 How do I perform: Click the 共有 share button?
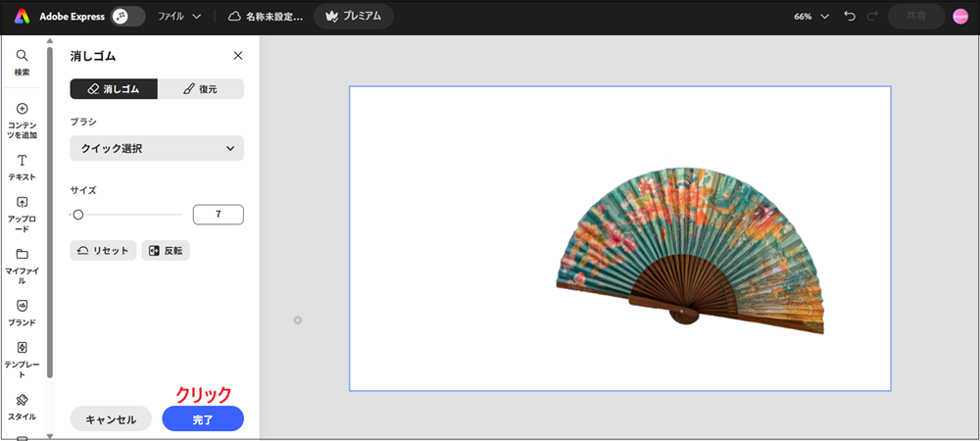(x=916, y=17)
